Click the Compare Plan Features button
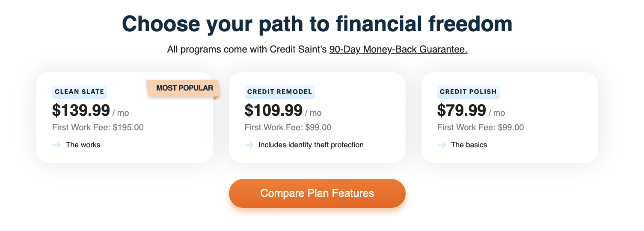The image size is (644, 231). tap(317, 193)
